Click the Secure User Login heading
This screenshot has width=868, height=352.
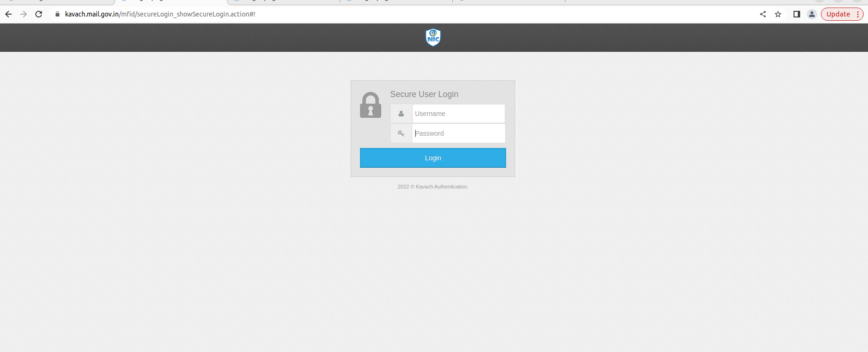pos(424,94)
